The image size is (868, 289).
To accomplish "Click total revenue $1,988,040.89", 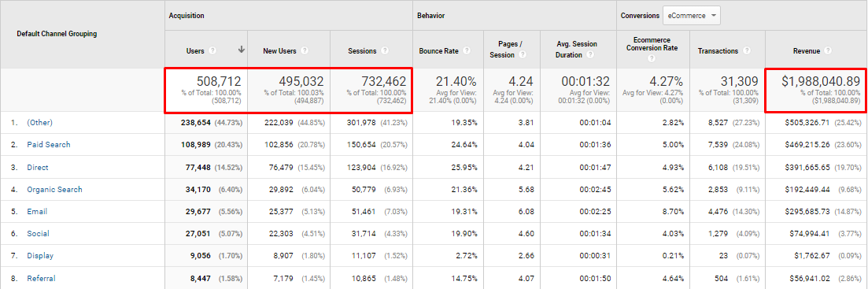I will pos(821,82).
